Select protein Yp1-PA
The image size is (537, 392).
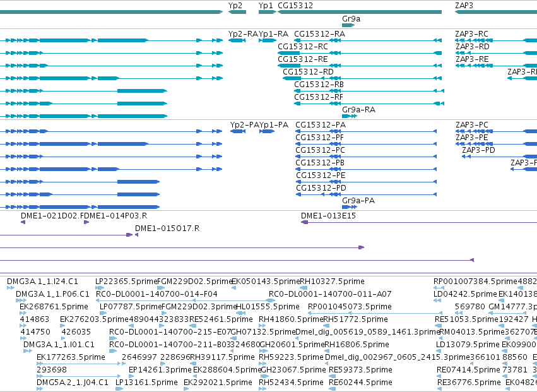click(x=274, y=125)
